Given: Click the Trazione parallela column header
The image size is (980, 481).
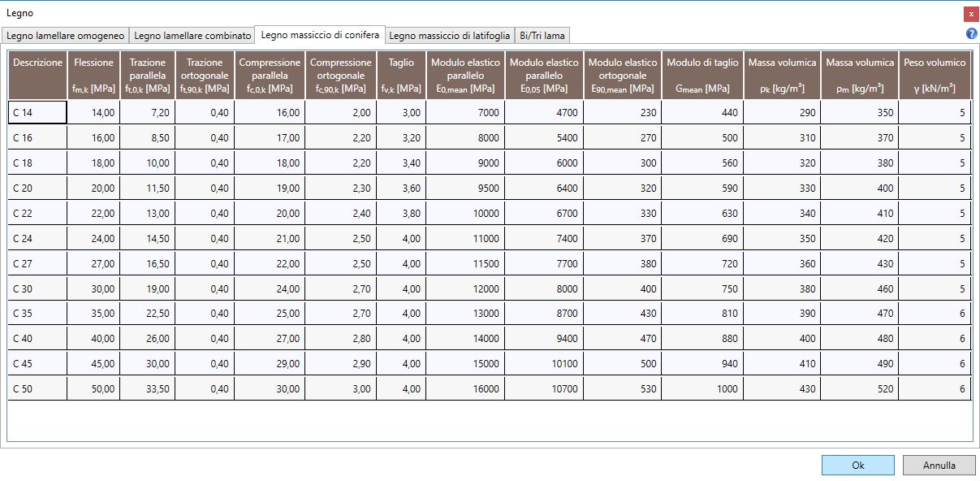Looking at the screenshot, I should (x=147, y=75).
